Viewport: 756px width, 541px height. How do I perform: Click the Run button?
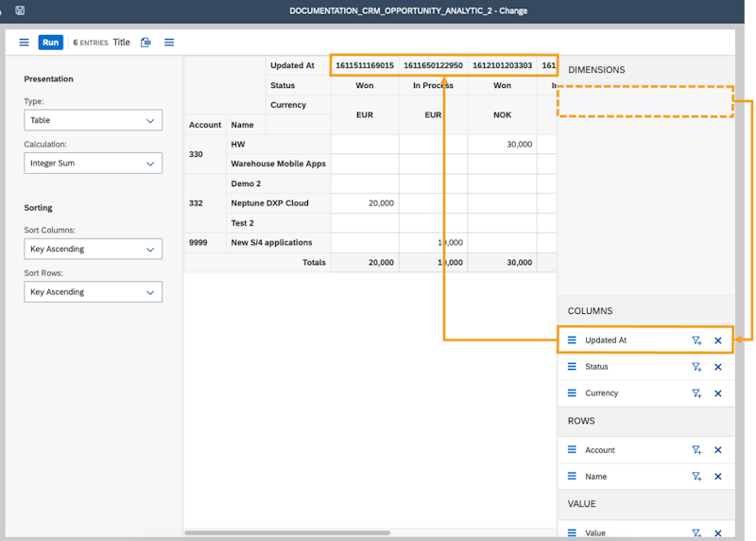(51, 43)
